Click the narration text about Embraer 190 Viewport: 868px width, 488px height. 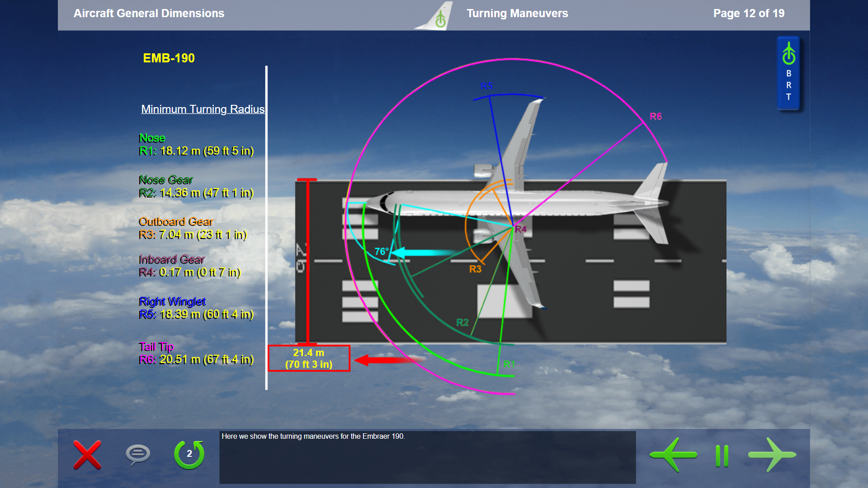click(x=313, y=436)
